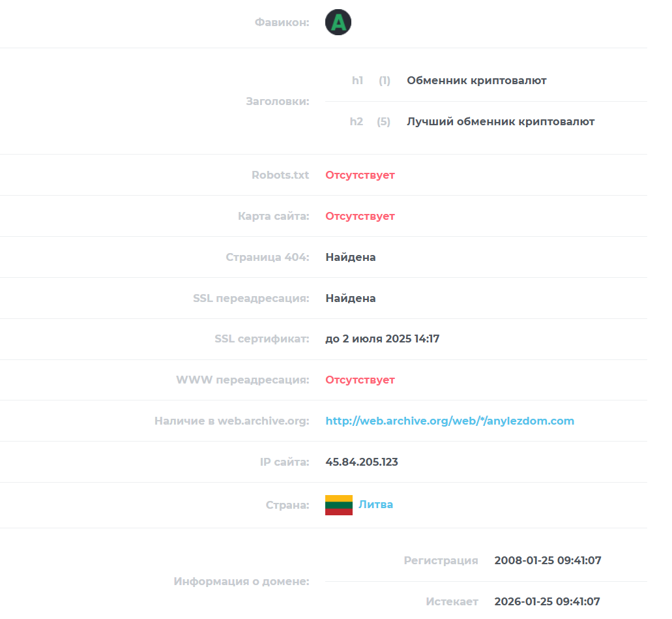Click SSL certificate expiry date text
The height and width of the screenshot is (619, 672).
click(x=383, y=339)
